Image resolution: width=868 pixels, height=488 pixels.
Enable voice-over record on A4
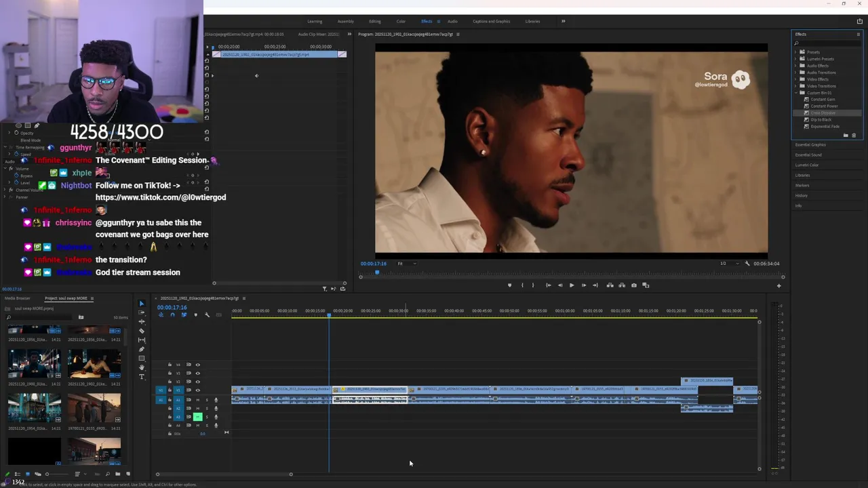216,426
